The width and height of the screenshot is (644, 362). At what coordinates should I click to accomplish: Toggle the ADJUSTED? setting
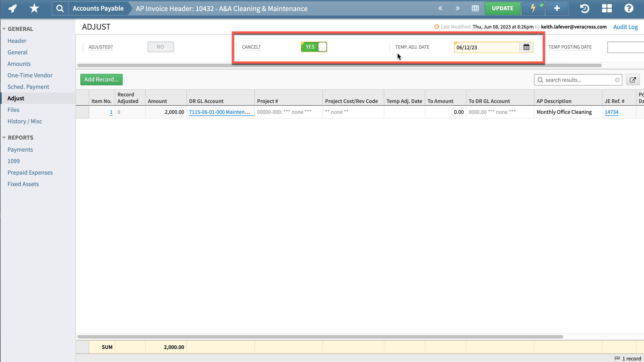pos(161,47)
